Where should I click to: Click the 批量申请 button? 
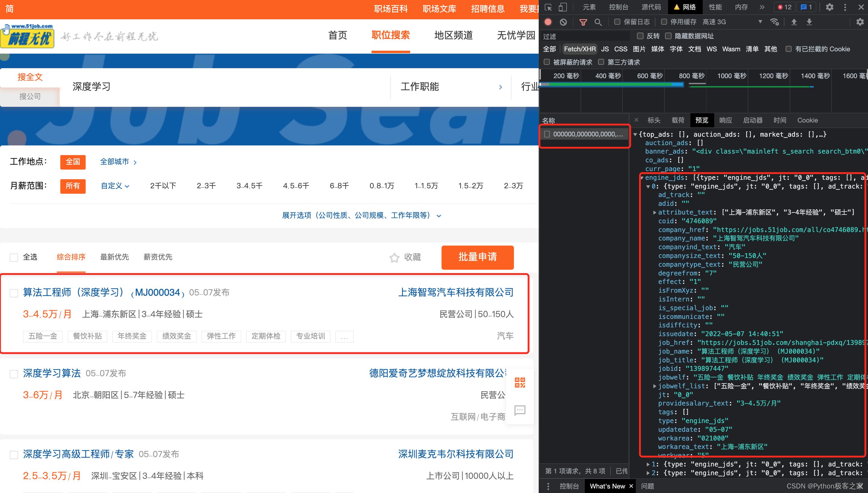click(477, 258)
